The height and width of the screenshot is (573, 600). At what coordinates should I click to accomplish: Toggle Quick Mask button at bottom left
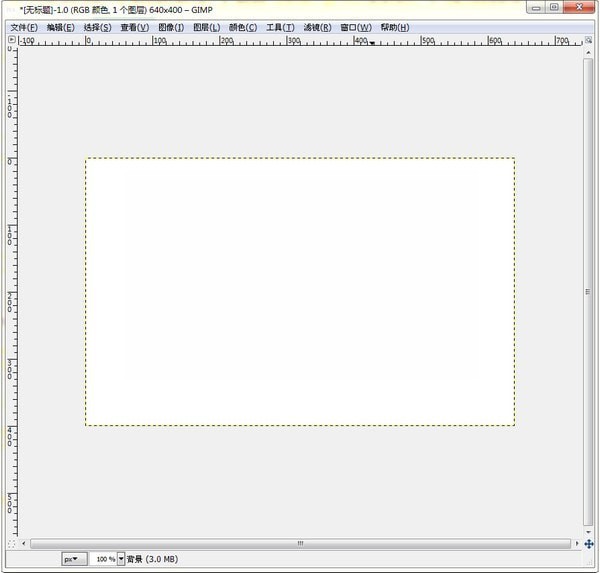[x=11, y=544]
